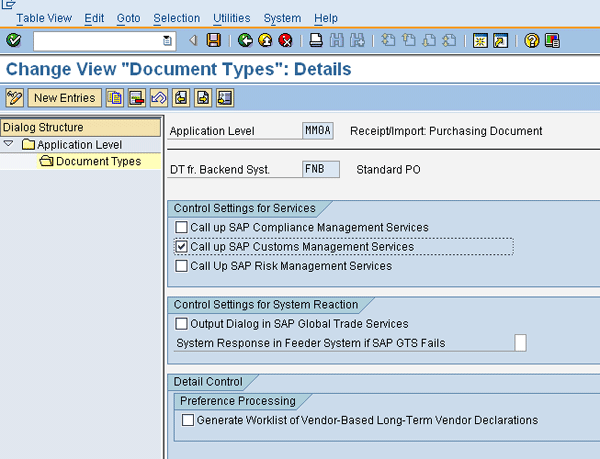
Task: Click the Detail Control group header
Action: 208,382
